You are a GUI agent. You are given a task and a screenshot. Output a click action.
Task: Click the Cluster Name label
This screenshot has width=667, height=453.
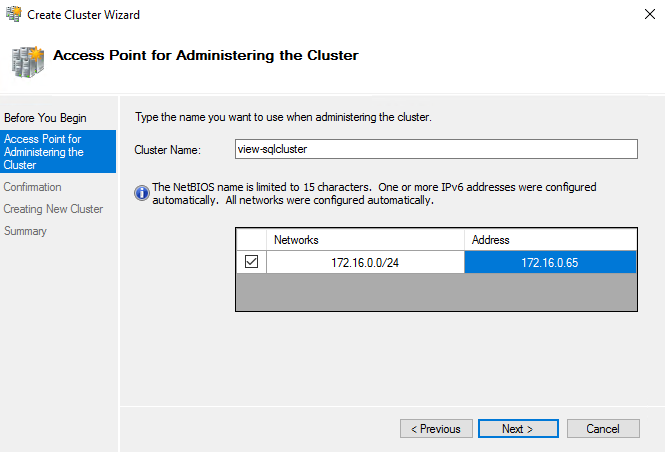tap(168, 150)
